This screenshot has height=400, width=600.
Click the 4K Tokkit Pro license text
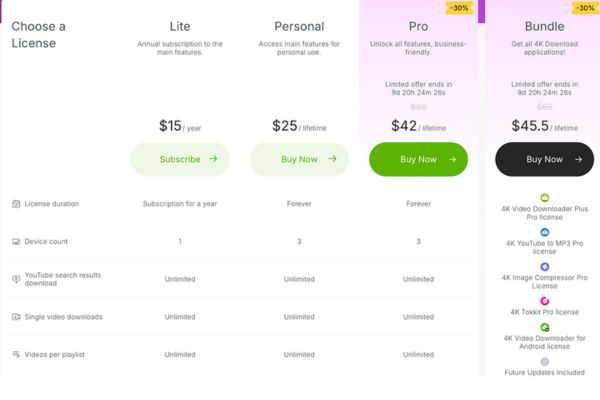tap(544, 312)
